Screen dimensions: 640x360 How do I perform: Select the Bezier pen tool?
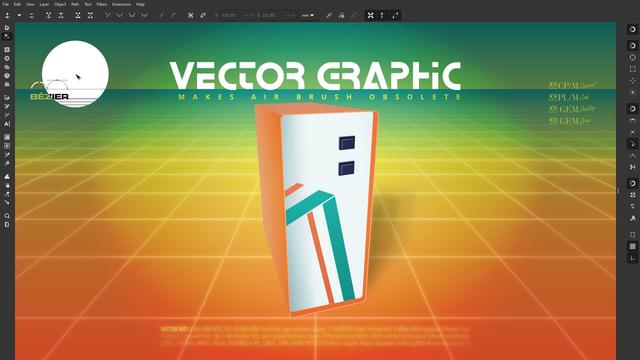(7, 97)
